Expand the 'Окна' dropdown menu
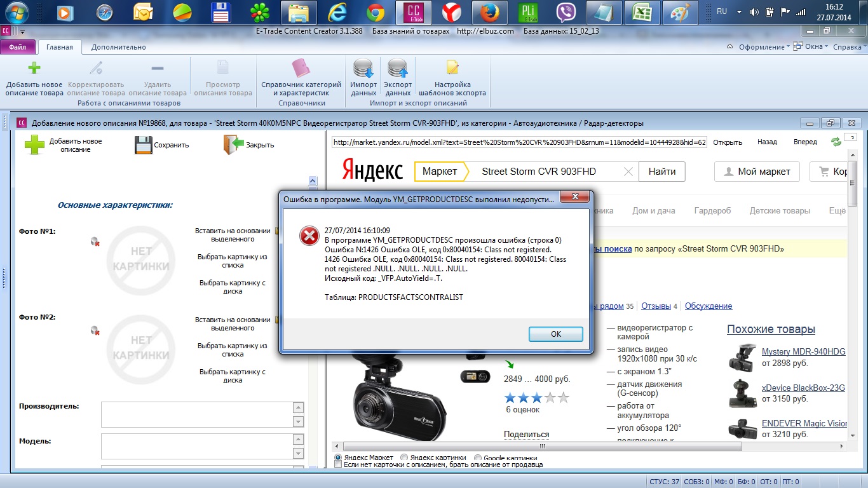This screenshot has width=868, height=488. pyautogui.click(x=810, y=47)
